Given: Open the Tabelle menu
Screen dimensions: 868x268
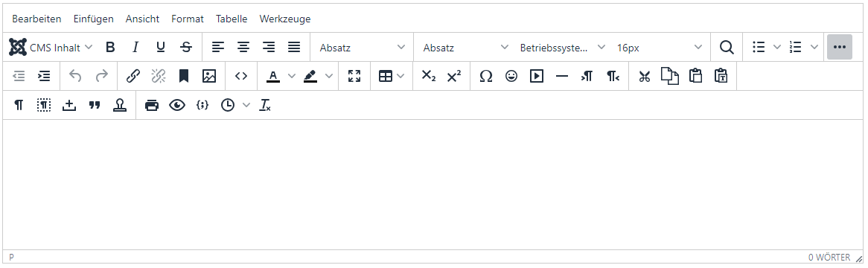Looking at the screenshot, I should pos(232,19).
